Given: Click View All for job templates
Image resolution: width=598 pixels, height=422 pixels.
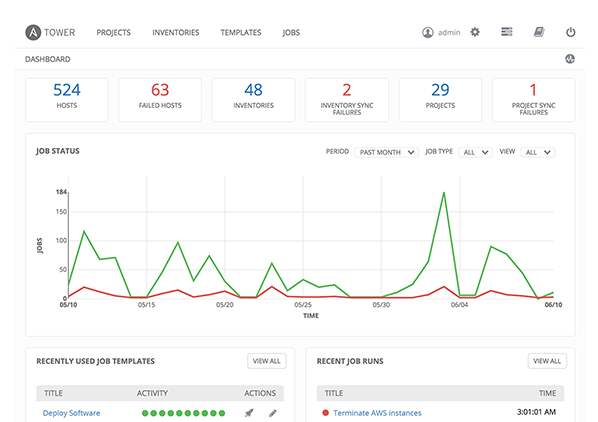Looking at the screenshot, I should [267, 361].
